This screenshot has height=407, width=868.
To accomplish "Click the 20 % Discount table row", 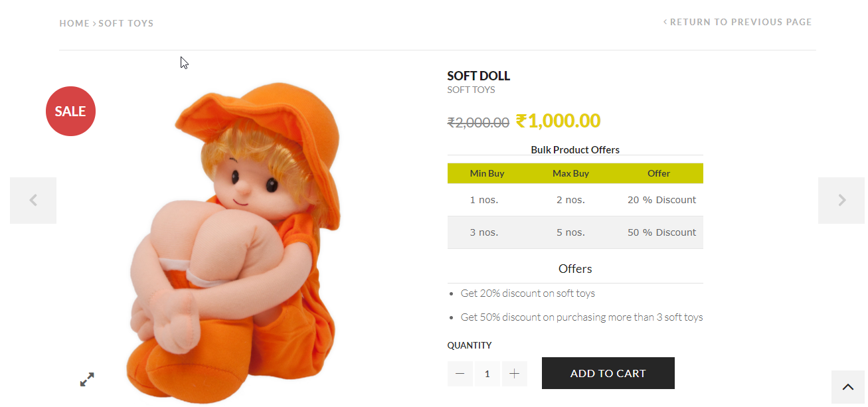I will [x=575, y=200].
